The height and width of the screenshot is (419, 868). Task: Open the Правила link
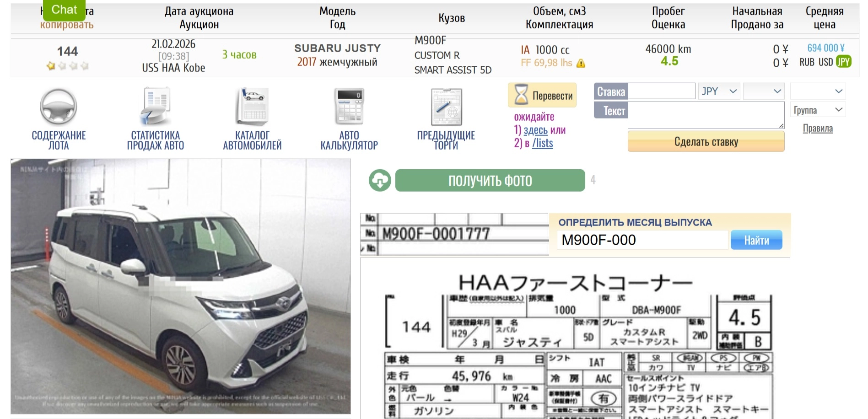coord(818,129)
